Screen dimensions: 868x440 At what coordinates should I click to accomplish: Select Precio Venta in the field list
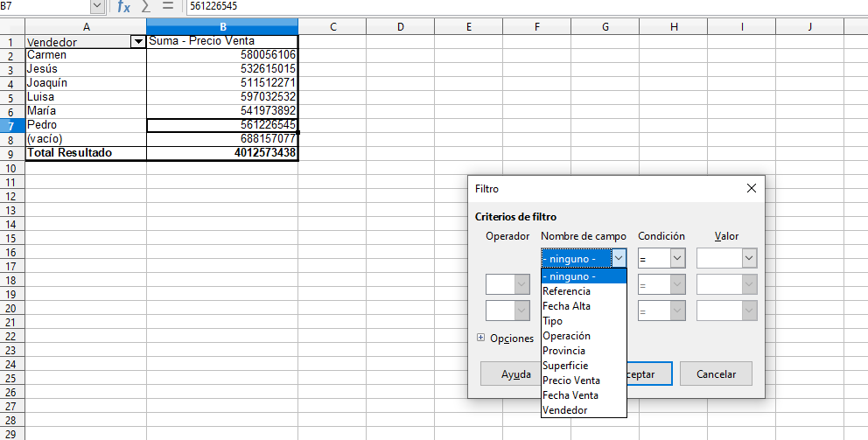click(584, 381)
